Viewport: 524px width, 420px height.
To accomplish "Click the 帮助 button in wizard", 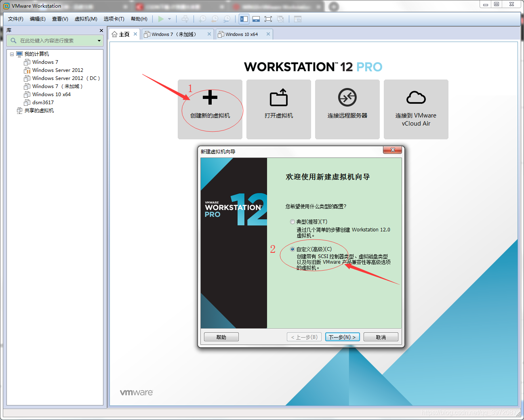I will 221,337.
